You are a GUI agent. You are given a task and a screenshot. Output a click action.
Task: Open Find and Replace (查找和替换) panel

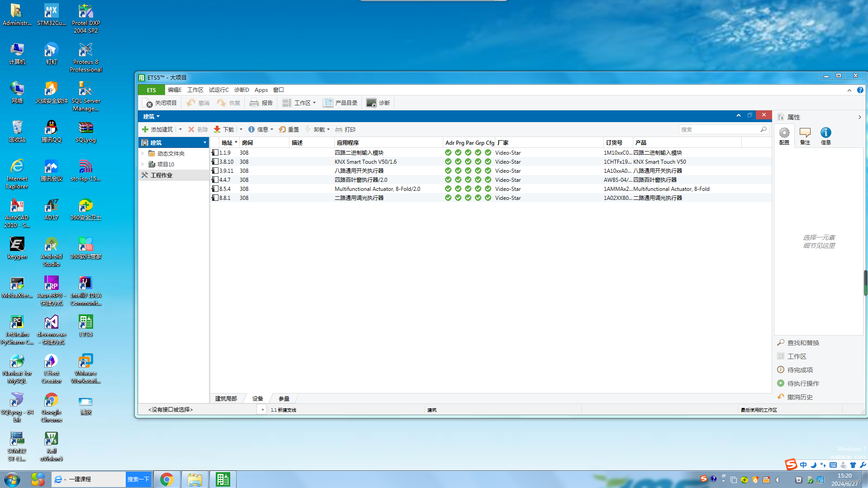[803, 343]
